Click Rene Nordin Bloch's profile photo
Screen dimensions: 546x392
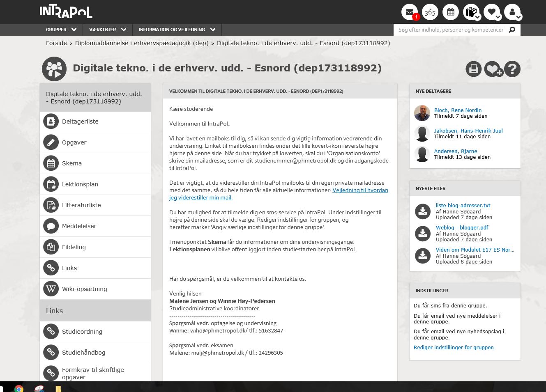[x=422, y=113]
